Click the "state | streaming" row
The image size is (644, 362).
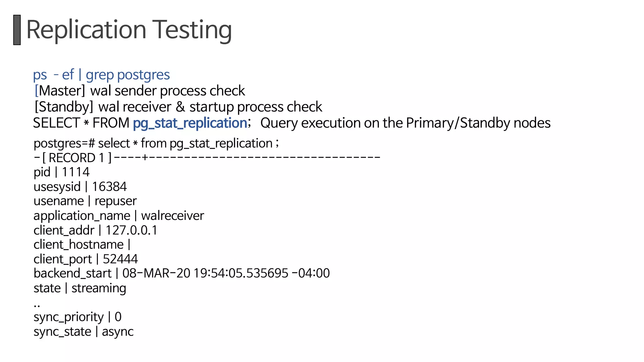coord(80,288)
